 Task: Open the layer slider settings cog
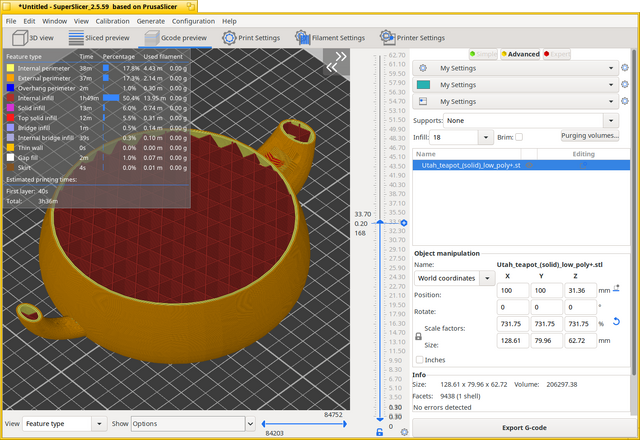(x=404, y=432)
